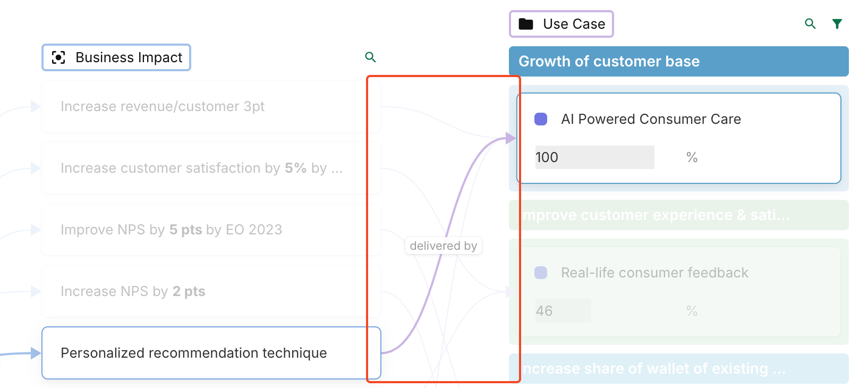The image size is (868, 388).
Task: Select the Business Impact column header
Action: 116,57
